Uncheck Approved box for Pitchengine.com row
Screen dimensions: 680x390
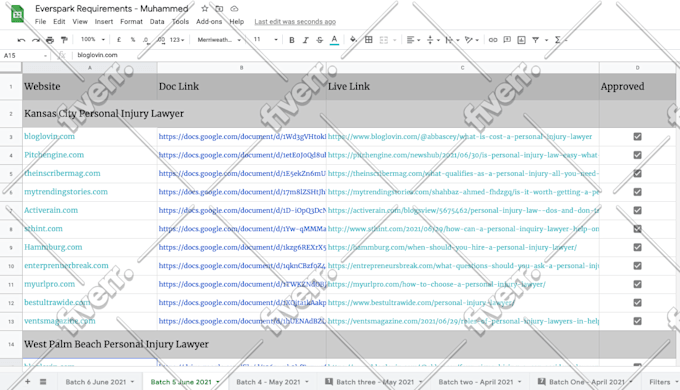tap(637, 155)
